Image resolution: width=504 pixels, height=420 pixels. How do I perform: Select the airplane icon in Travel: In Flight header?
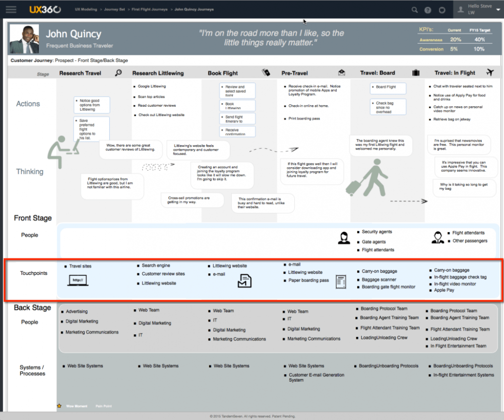[x=489, y=72]
